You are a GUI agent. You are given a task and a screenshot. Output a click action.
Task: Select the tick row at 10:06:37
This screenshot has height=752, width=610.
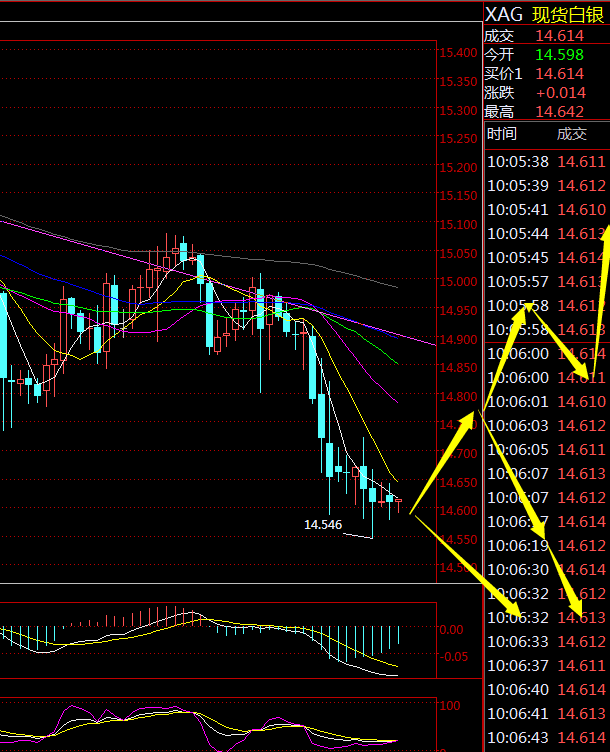coord(545,665)
